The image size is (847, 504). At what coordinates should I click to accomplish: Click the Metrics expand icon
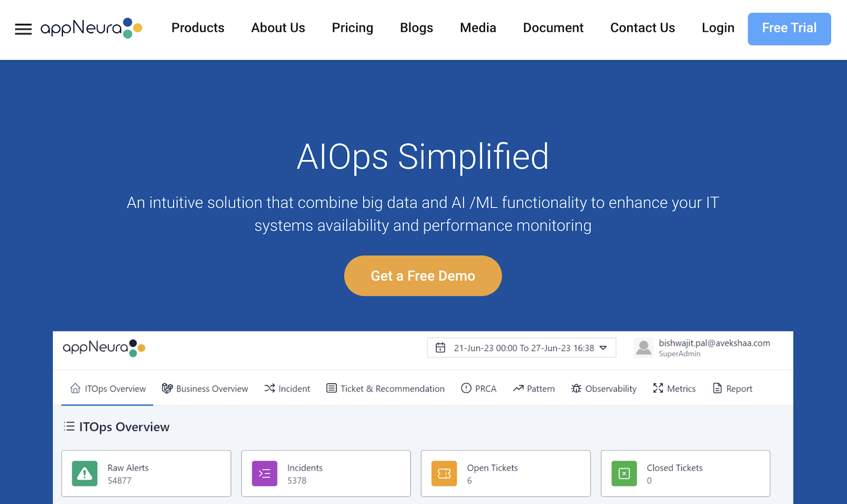pyautogui.click(x=658, y=388)
